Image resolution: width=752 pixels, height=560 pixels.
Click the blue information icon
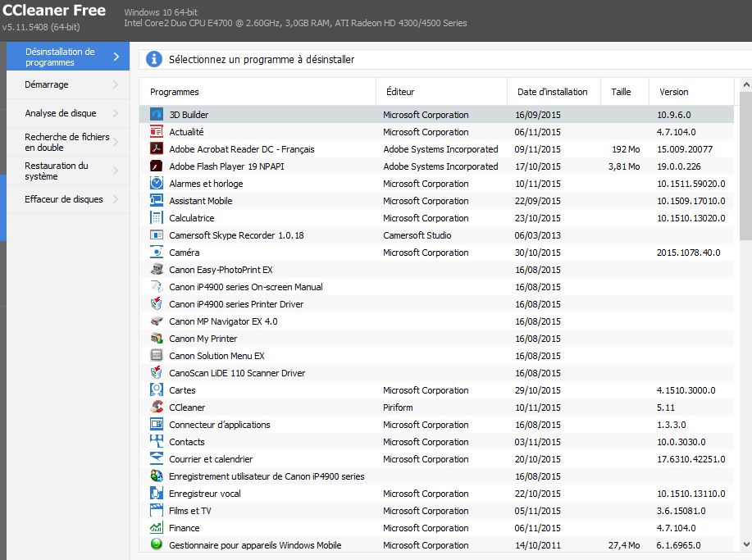(x=154, y=59)
